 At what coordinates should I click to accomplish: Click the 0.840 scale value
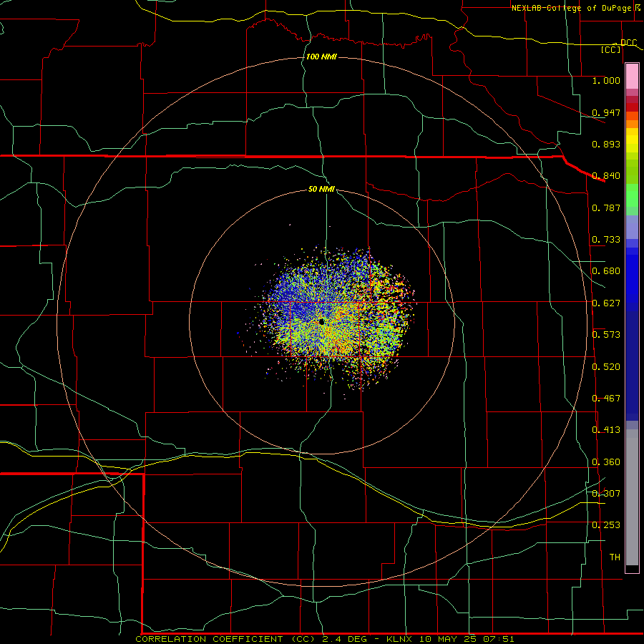pos(606,176)
